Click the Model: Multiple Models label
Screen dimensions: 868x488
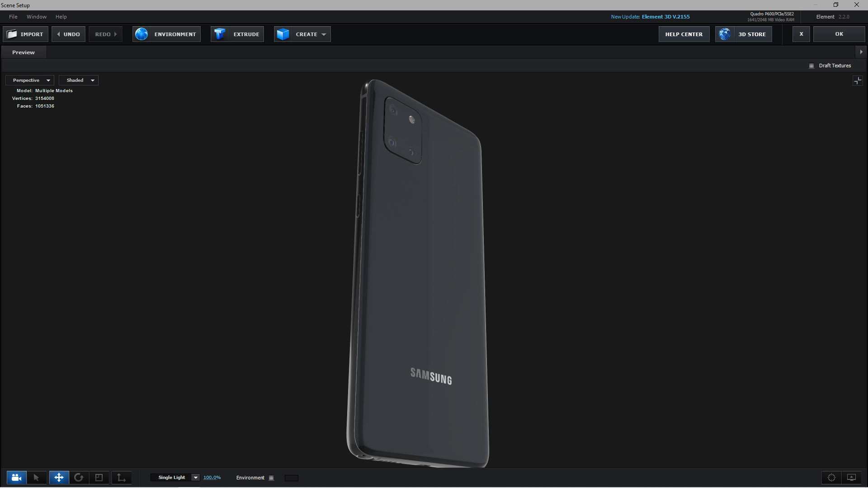point(45,91)
